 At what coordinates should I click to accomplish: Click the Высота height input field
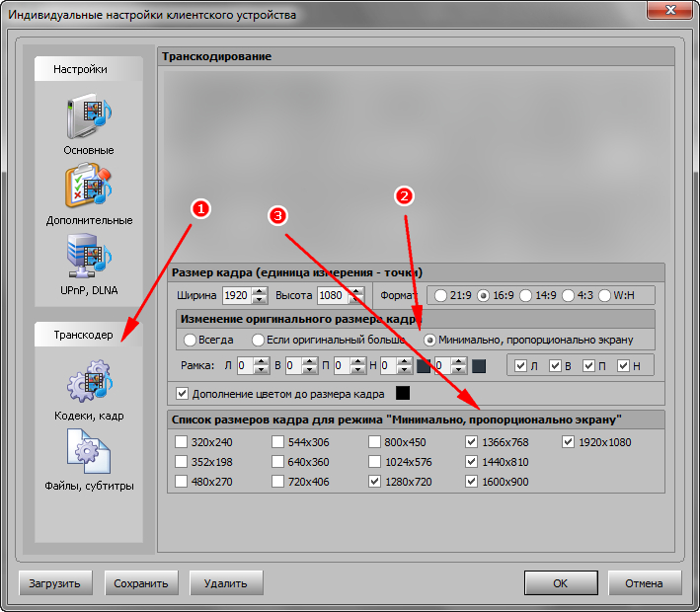[332, 295]
